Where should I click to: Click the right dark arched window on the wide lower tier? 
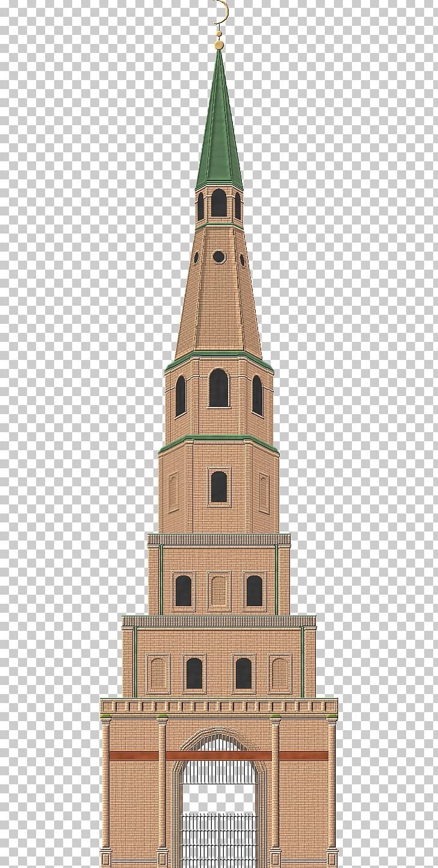243,674
